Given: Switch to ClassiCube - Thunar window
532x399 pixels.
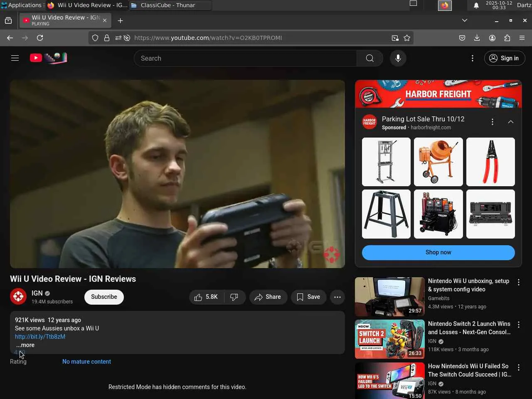Looking at the screenshot, I should coord(170,5).
